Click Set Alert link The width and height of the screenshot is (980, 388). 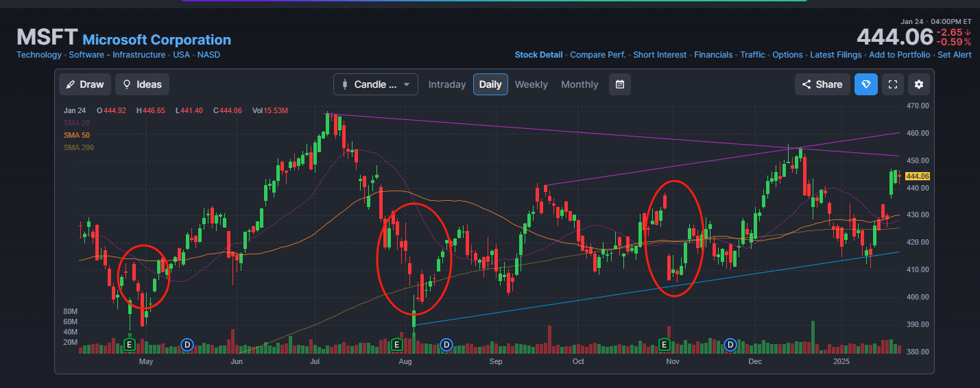955,55
